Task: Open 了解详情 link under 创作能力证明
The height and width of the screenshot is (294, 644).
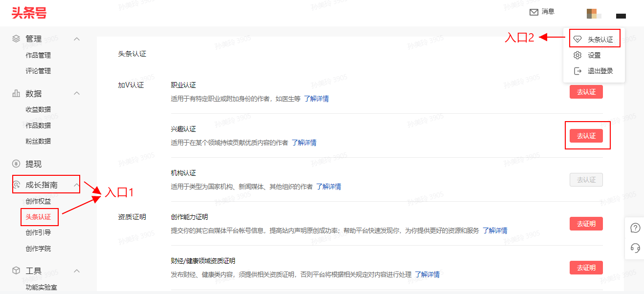Action: point(495,231)
